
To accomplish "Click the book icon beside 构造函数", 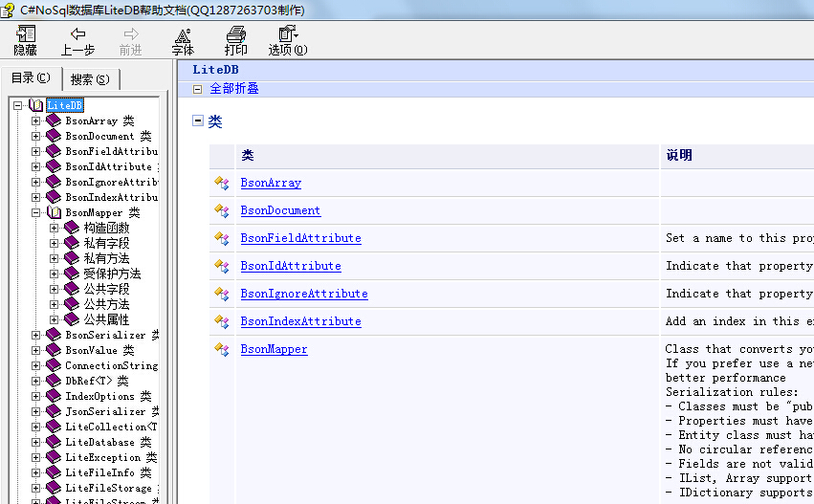I will coord(72,228).
